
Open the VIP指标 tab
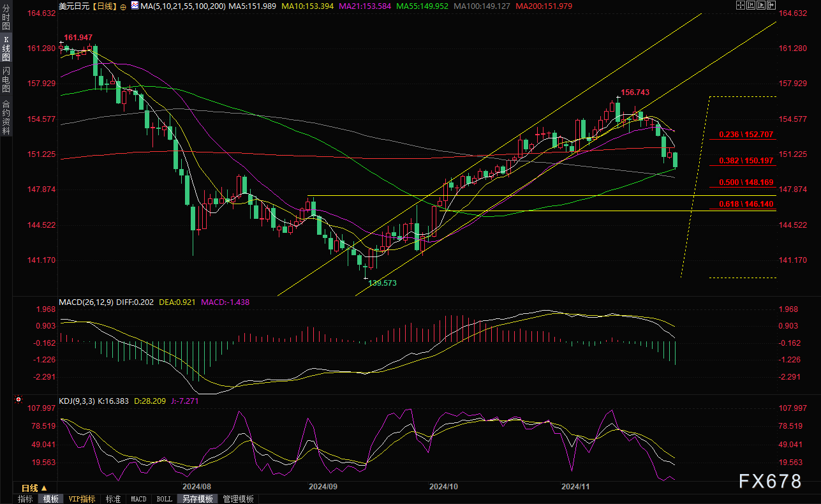82,499
